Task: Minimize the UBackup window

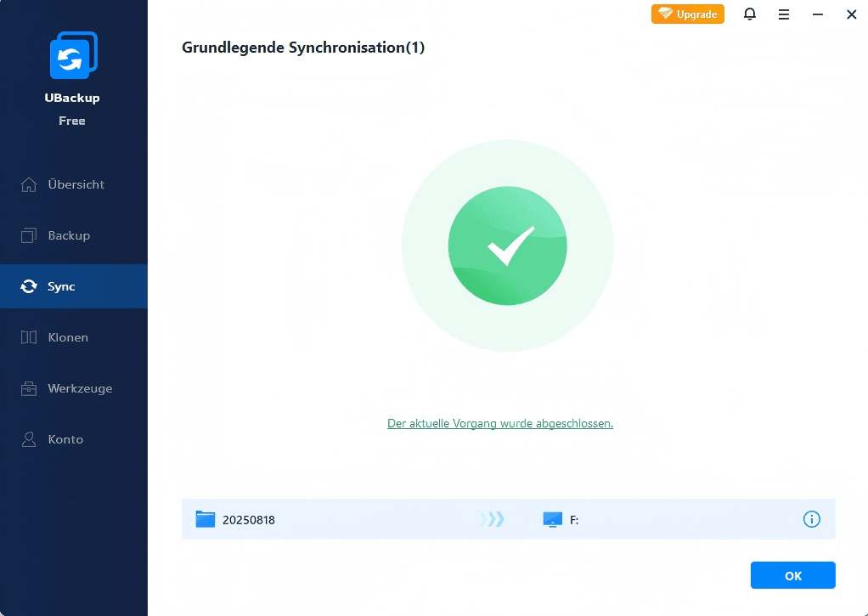Action: click(x=817, y=14)
